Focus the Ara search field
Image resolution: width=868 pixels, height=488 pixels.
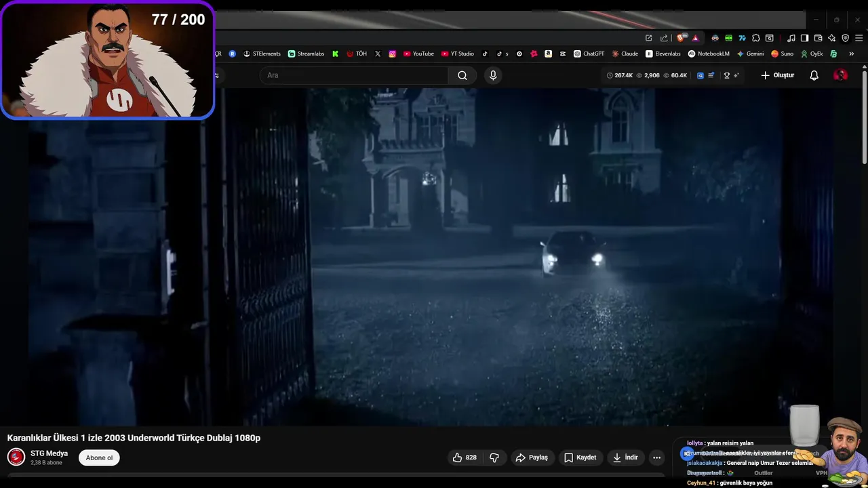tap(353, 75)
